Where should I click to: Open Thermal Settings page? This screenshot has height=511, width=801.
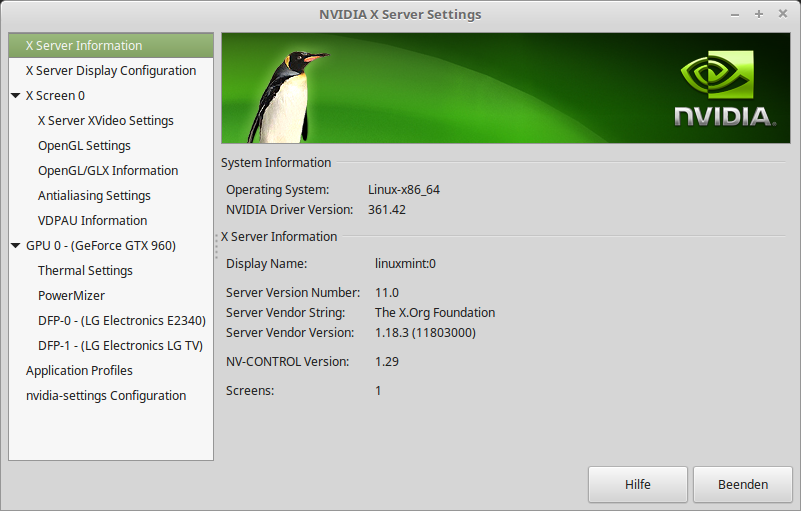85,271
